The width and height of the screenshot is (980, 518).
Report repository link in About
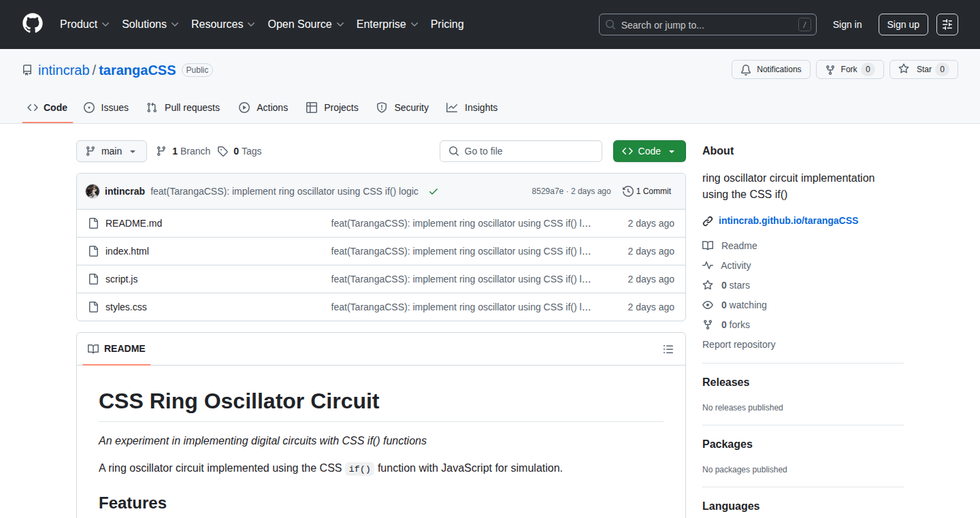tap(739, 344)
